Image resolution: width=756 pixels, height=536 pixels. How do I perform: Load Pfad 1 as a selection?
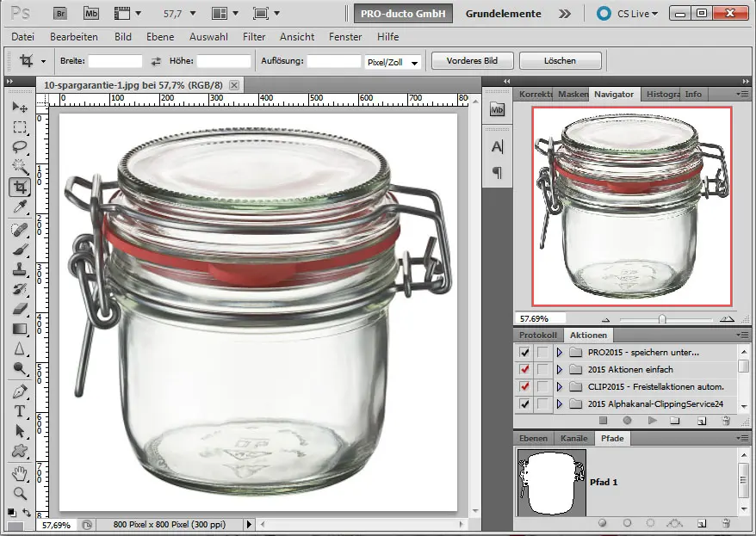(650, 522)
